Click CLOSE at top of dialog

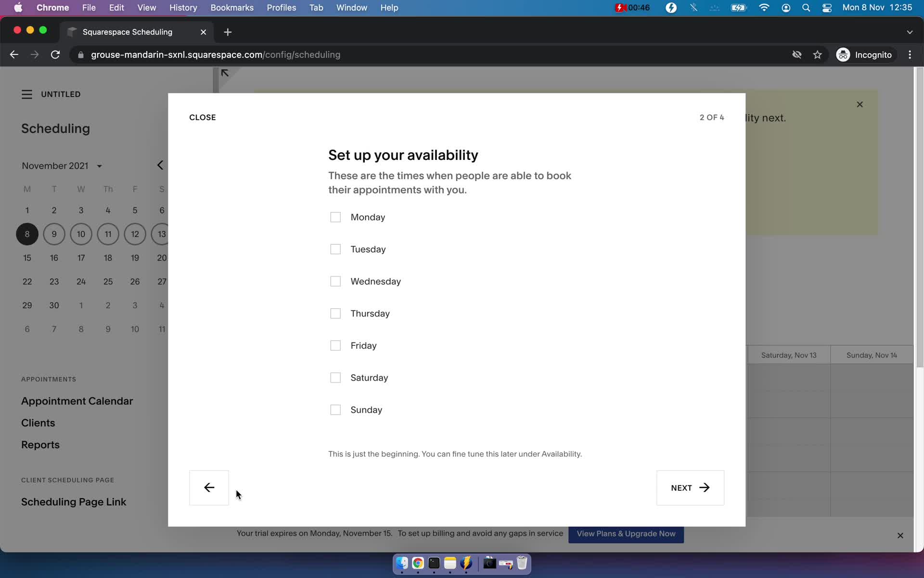pyautogui.click(x=203, y=118)
